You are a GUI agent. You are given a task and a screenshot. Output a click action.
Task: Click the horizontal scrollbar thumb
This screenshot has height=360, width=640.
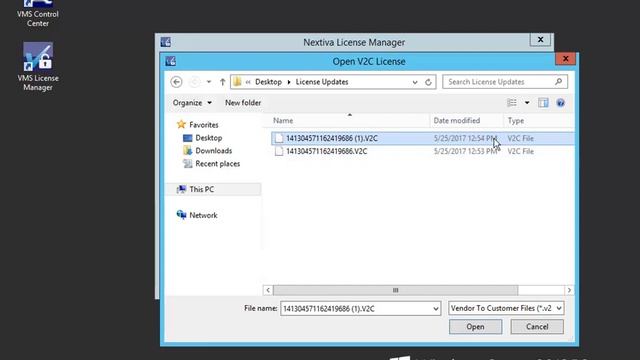click(395, 290)
